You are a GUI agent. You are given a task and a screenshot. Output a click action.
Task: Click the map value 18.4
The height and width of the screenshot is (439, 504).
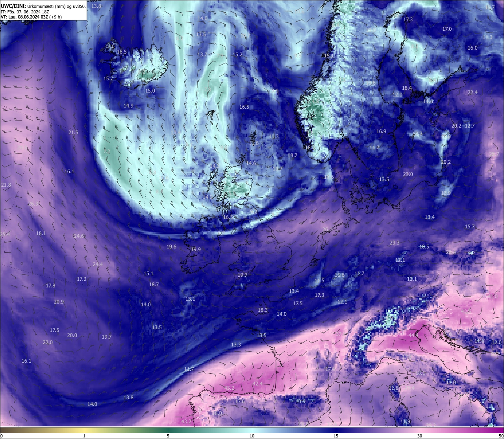coord(407,88)
